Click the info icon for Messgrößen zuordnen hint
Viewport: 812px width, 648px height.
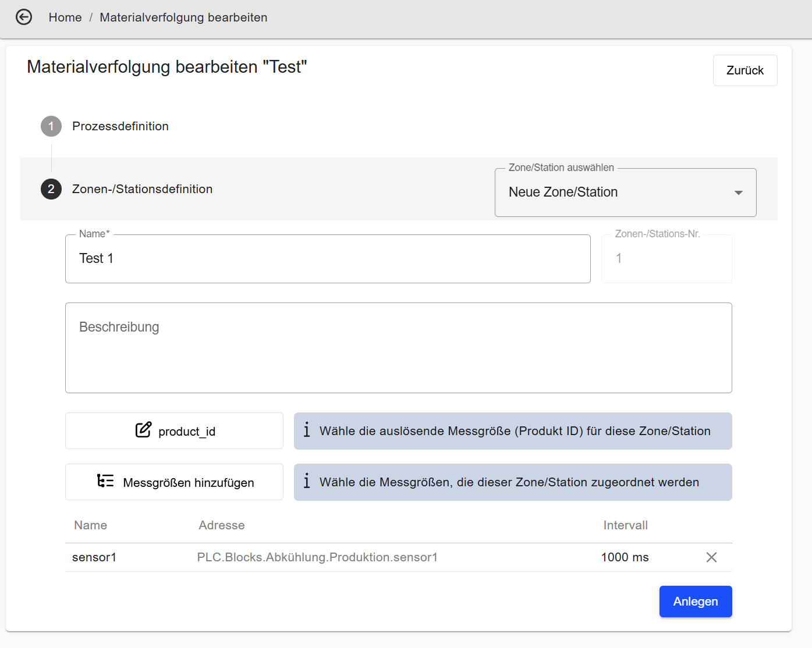pyautogui.click(x=307, y=481)
